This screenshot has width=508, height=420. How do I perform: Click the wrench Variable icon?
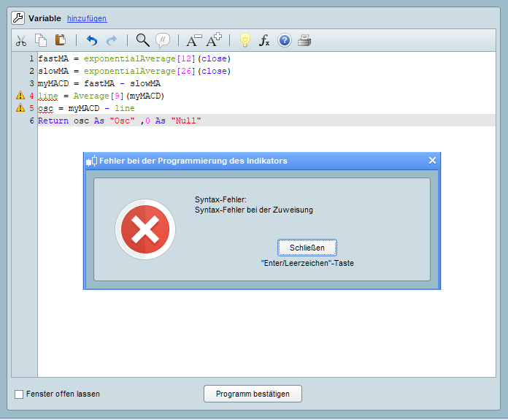coord(18,18)
